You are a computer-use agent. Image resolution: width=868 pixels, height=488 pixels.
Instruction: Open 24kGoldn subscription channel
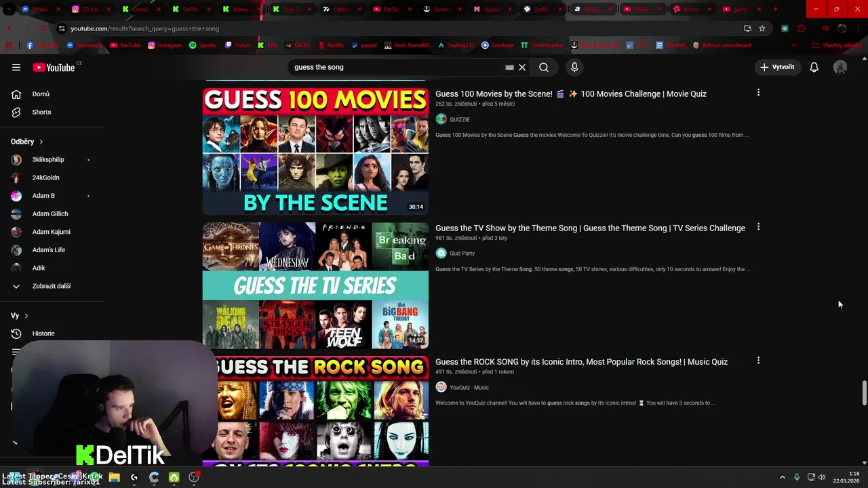click(x=45, y=178)
